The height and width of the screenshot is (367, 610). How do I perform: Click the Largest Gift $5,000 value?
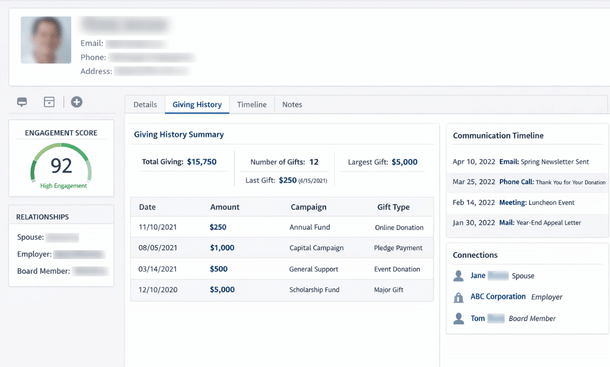pyautogui.click(x=404, y=162)
